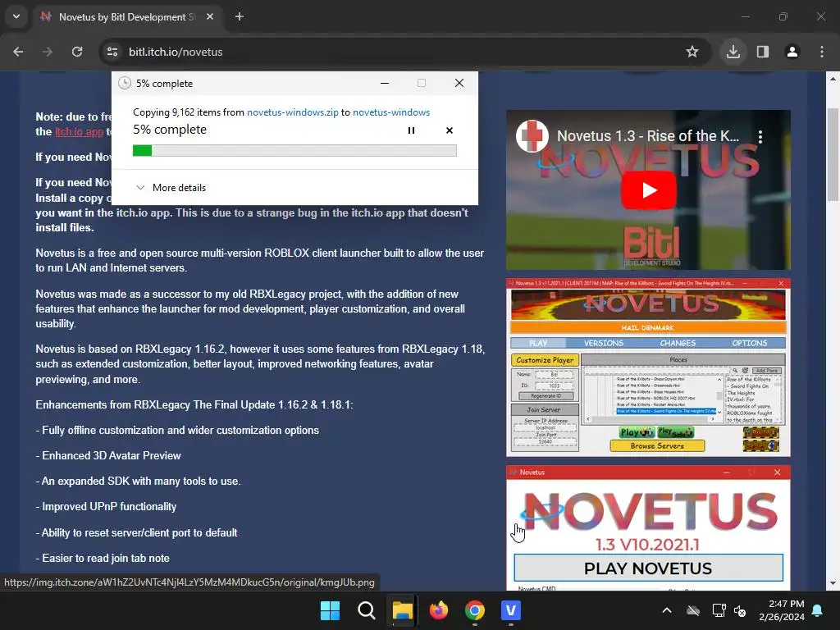
Task: Open Chrome three-dot menu
Action: (x=822, y=52)
